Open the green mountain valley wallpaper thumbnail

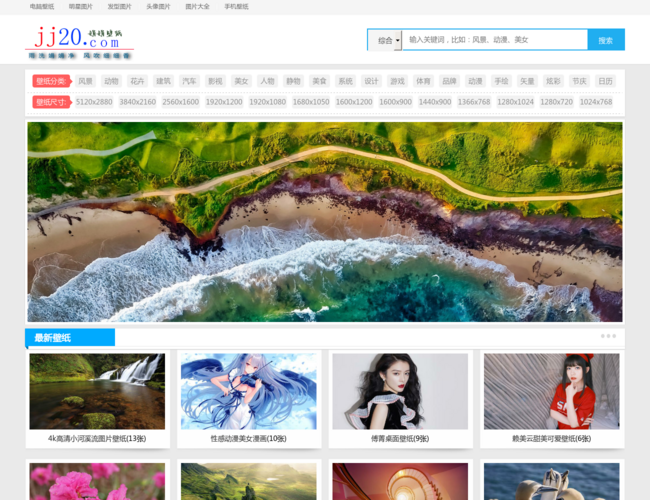249,481
